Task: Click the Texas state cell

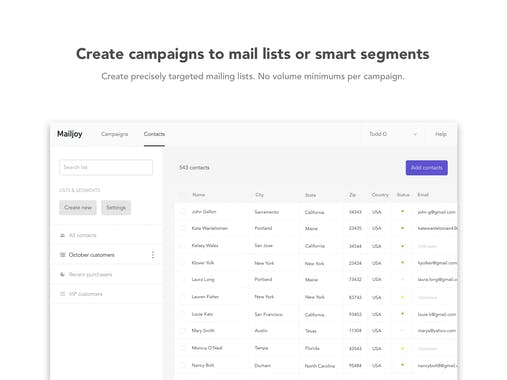Action: [311, 331]
